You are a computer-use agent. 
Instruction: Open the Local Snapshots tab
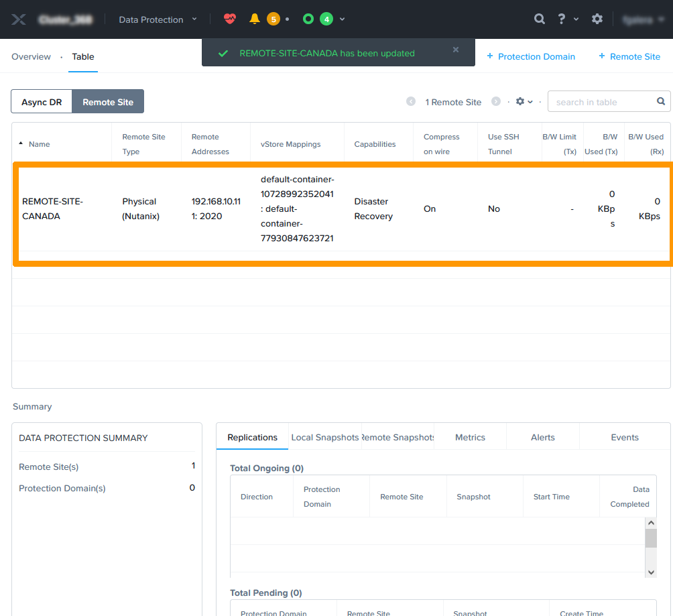[325, 438]
